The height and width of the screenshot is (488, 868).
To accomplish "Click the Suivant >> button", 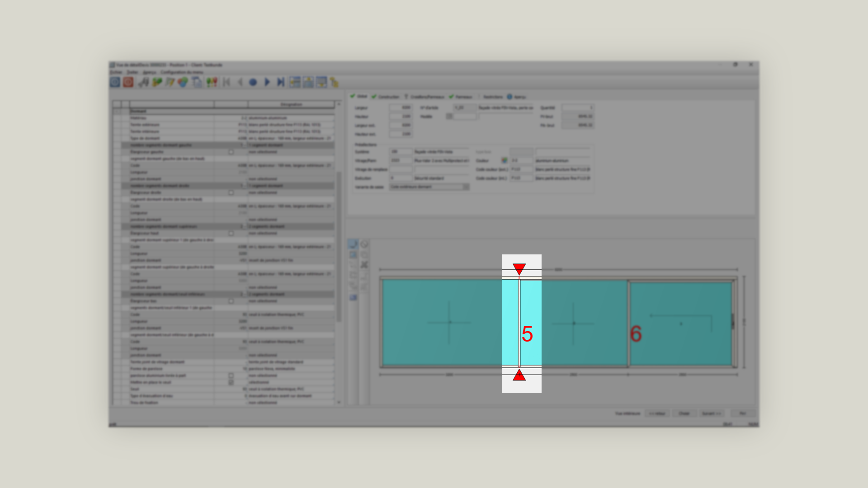I will [x=711, y=413].
